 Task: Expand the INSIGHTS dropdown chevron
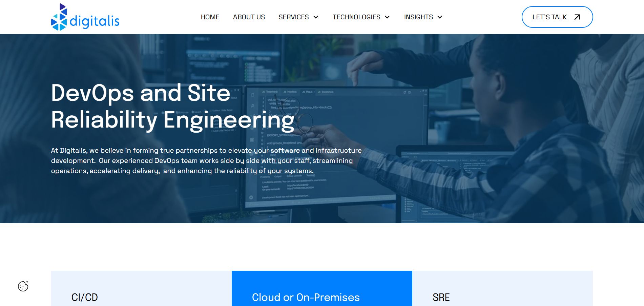(x=440, y=17)
